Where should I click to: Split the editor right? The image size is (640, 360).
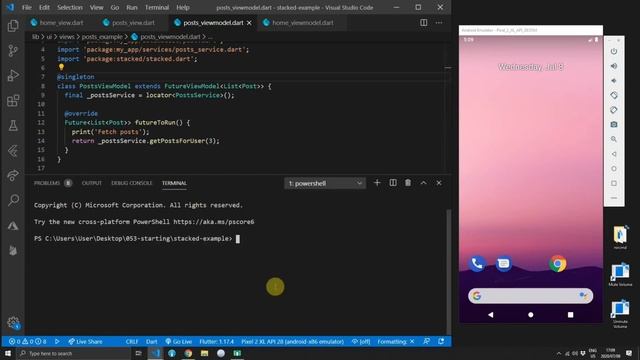click(x=424, y=22)
